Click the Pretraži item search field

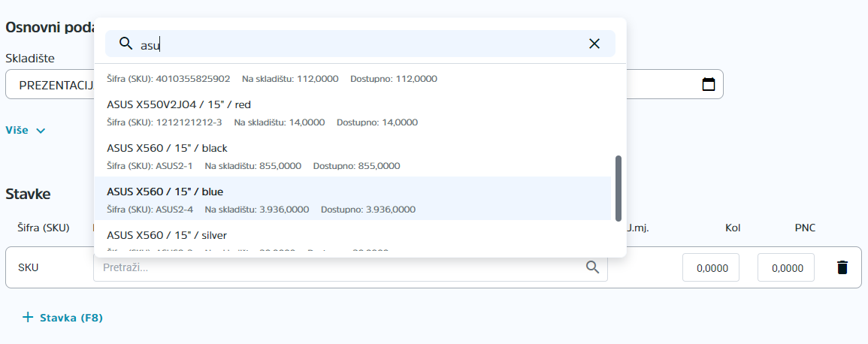click(350, 267)
